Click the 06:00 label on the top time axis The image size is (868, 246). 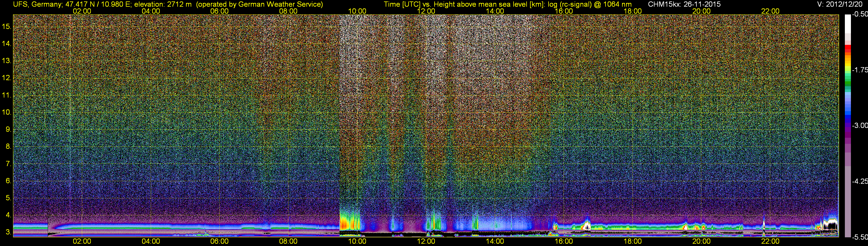(x=219, y=11)
